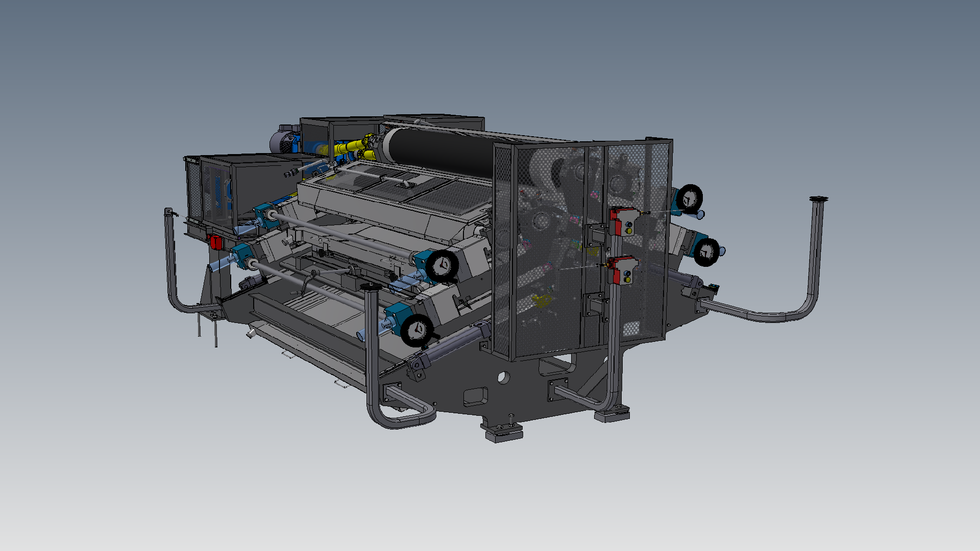980x551 pixels.
Task: Select the front machine foot pad
Action: [x=504, y=435]
